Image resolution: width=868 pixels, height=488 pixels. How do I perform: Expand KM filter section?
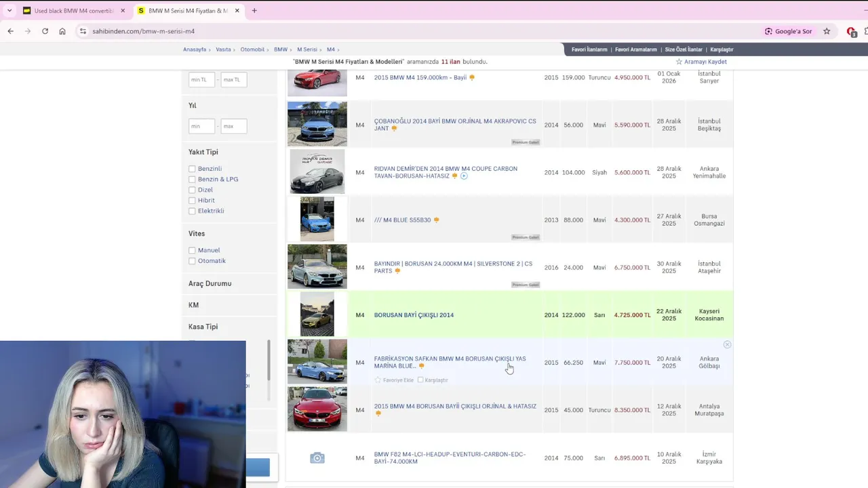[x=193, y=305]
